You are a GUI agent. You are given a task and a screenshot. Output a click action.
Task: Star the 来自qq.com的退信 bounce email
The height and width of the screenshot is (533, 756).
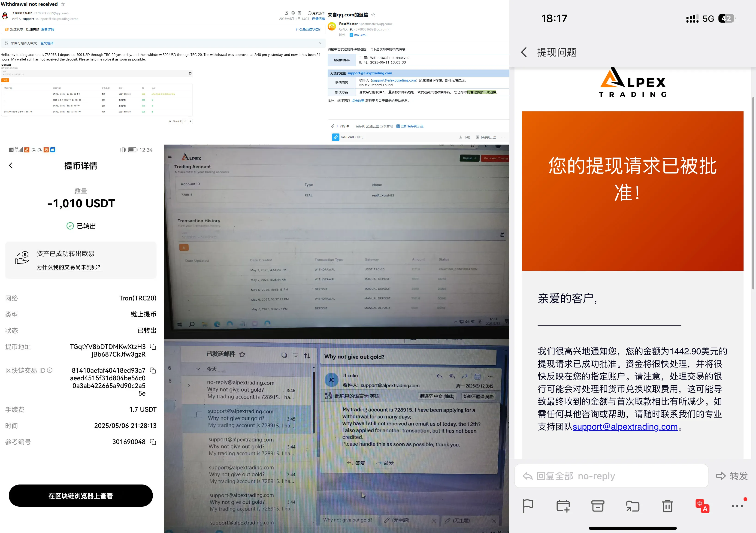(x=373, y=15)
